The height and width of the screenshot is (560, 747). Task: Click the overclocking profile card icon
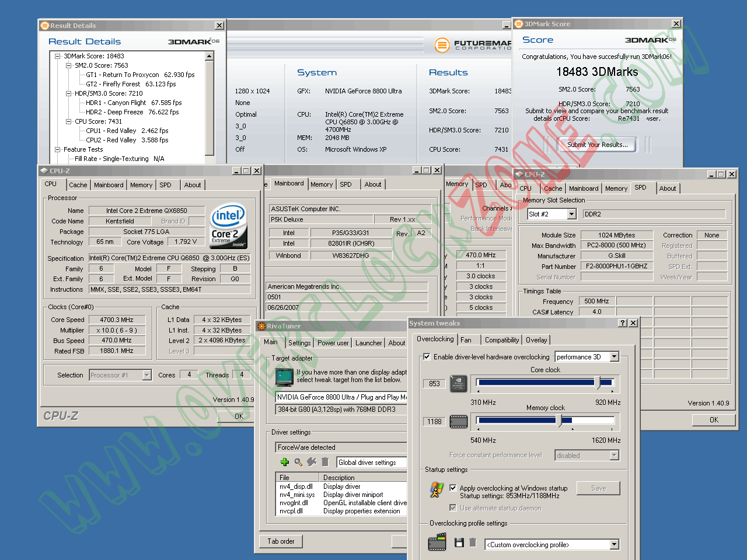click(437, 543)
